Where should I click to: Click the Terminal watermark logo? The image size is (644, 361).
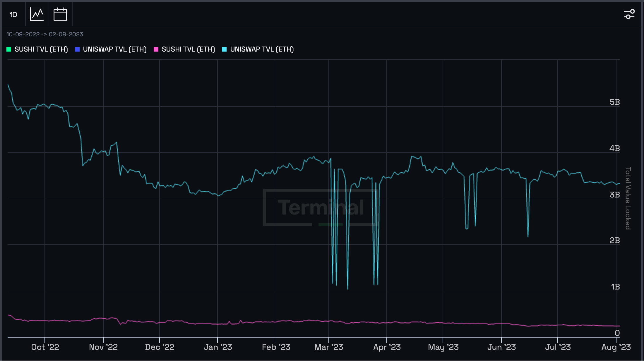pos(321,207)
